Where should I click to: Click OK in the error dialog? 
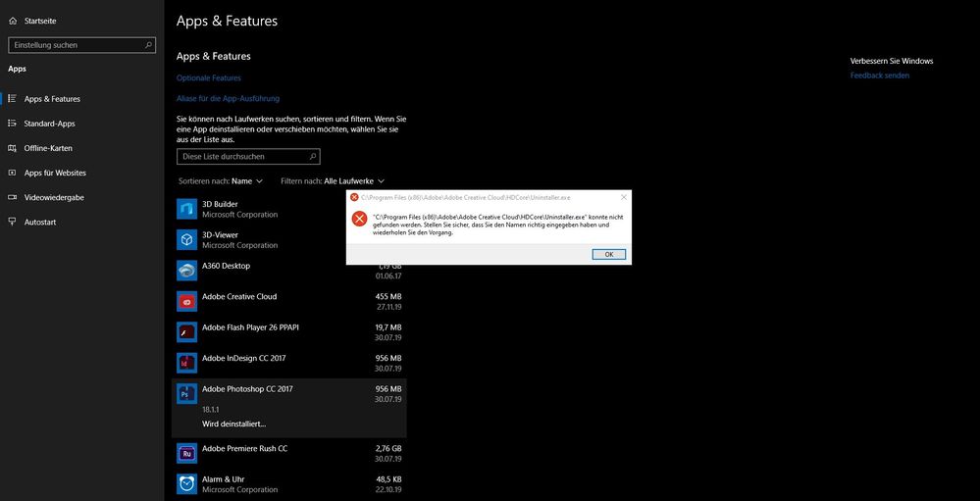(609, 254)
